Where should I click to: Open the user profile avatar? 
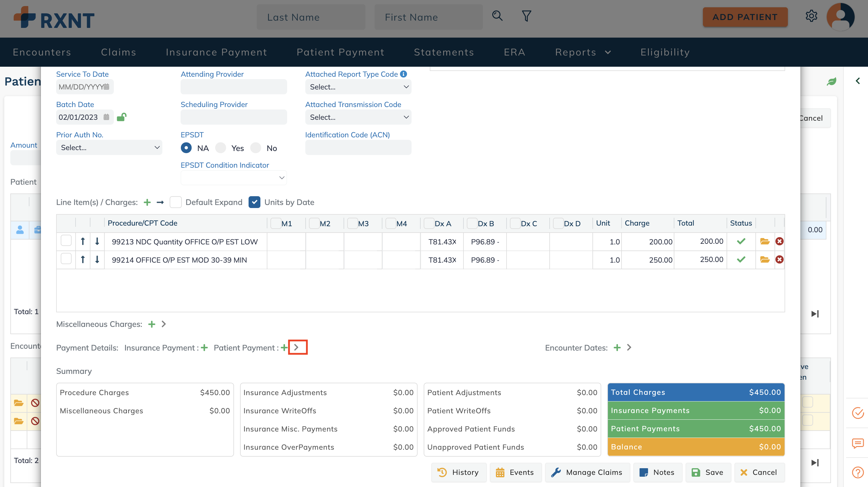tap(841, 17)
